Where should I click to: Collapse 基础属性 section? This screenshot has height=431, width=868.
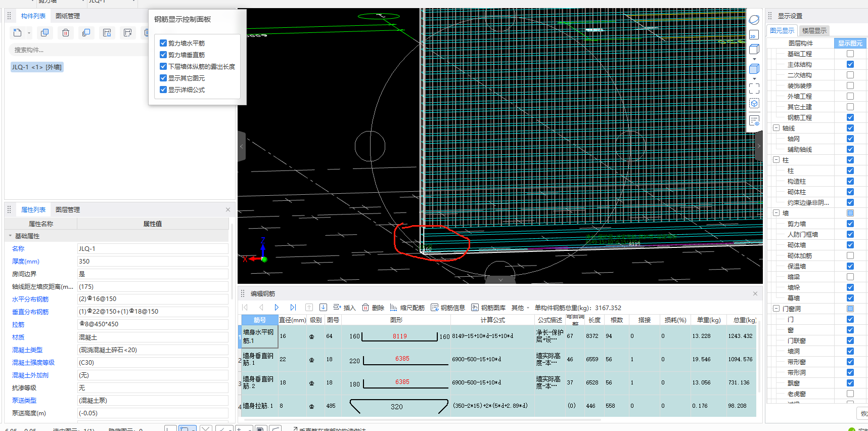(x=10, y=236)
